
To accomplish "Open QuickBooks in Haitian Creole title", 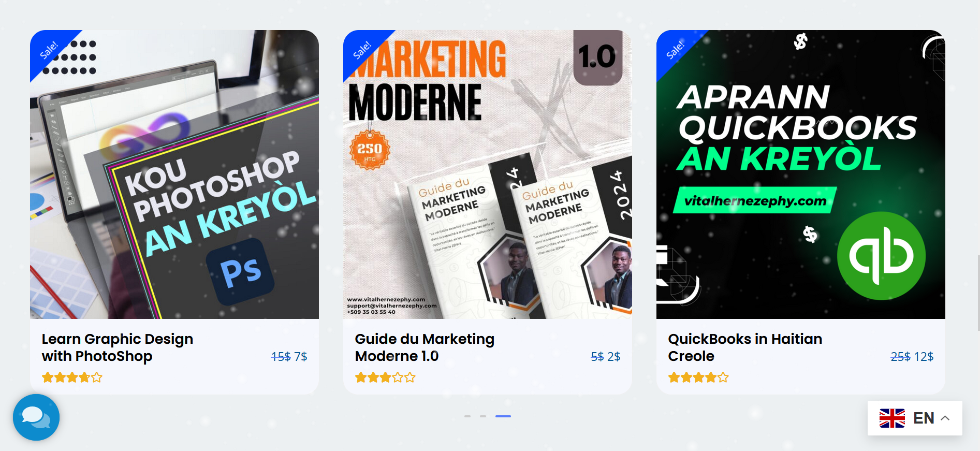I will point(745,347).
